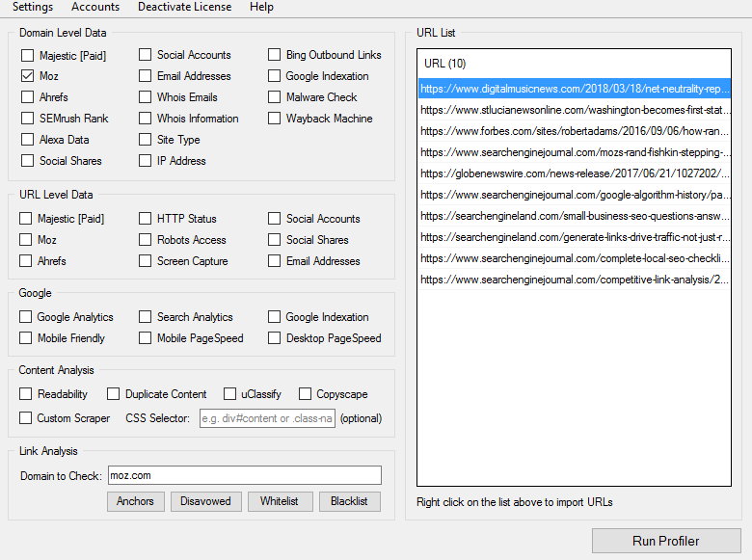Turn on Mobile PageSpeed checkbox
Viewport: 752px width, 560px height.
pos(146,338)
